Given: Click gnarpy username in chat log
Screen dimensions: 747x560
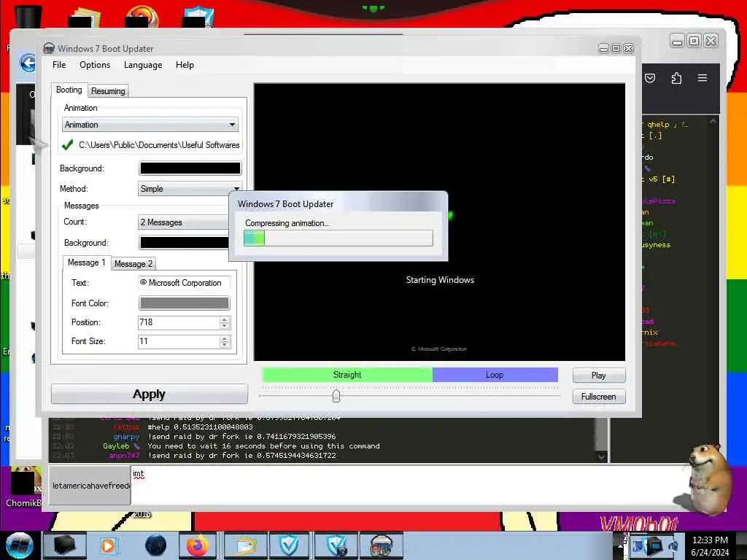Looking at the screenshot, I should (126, 437).
